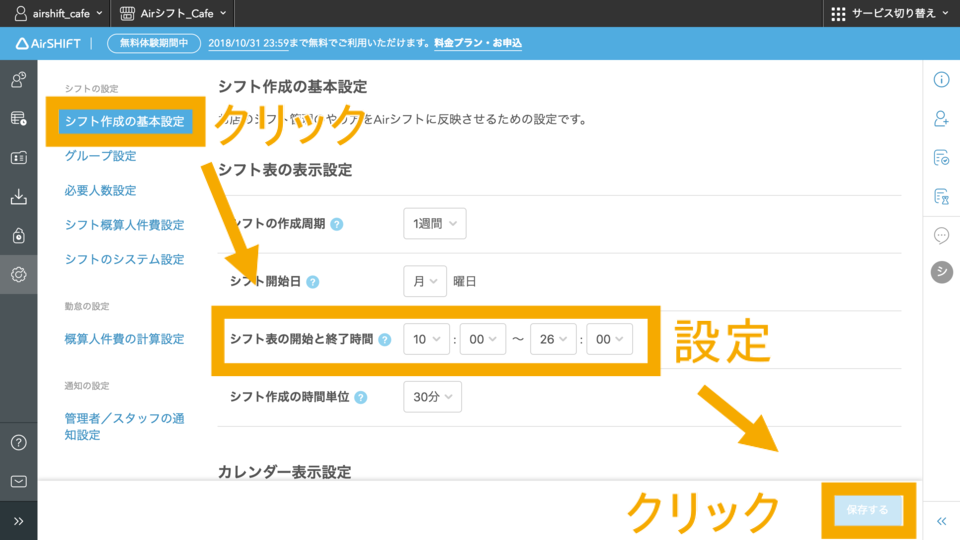
Task: Open the end minute 00 dropdown
Action: (x=610, y=339)
